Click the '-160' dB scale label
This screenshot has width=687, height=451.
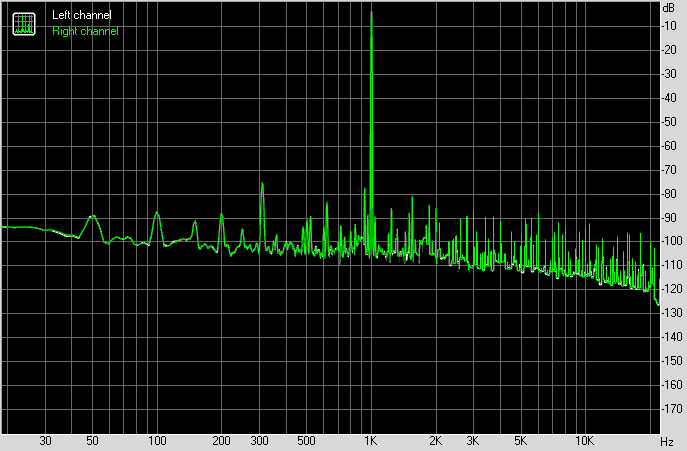click(672, 385)
